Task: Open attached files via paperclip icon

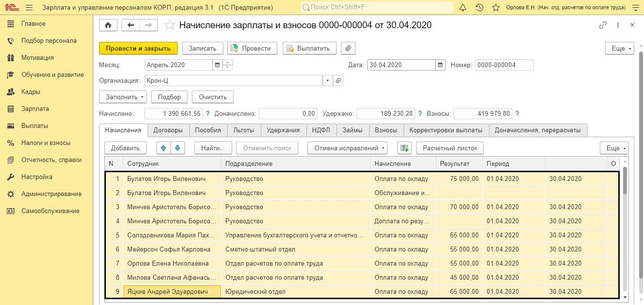Action: pos(348,48)
